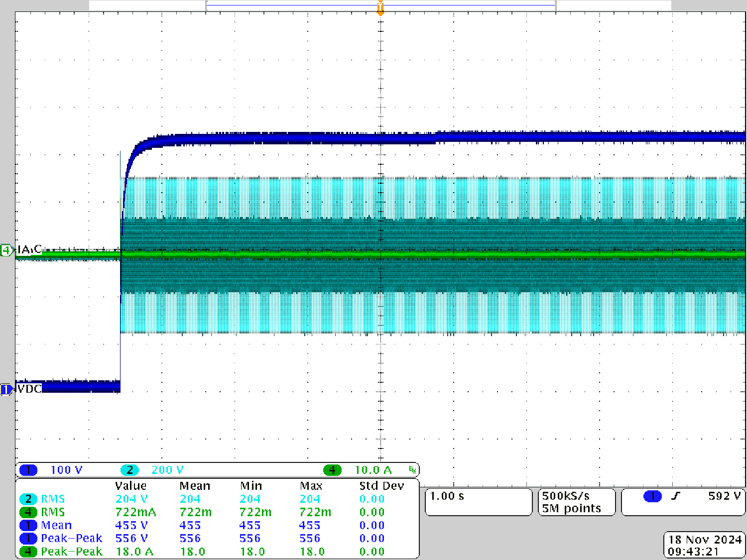Select channel 4 RMS measurement badge

(28, 512)
